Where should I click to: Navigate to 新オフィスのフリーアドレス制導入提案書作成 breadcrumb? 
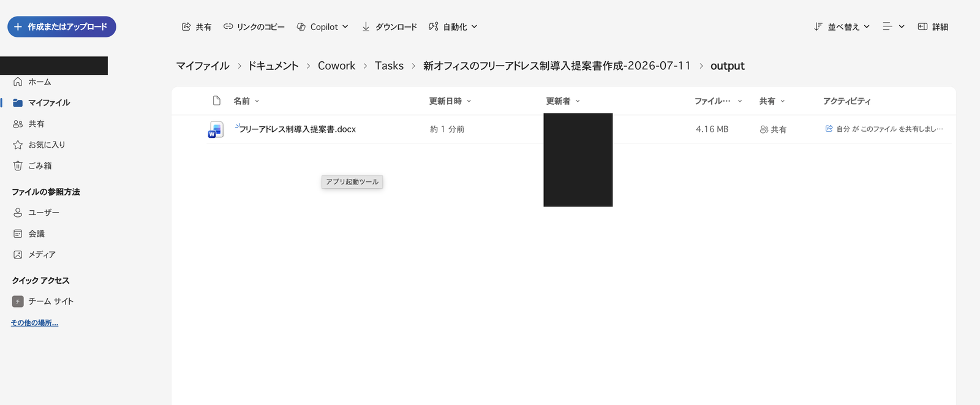coord(557,66)
